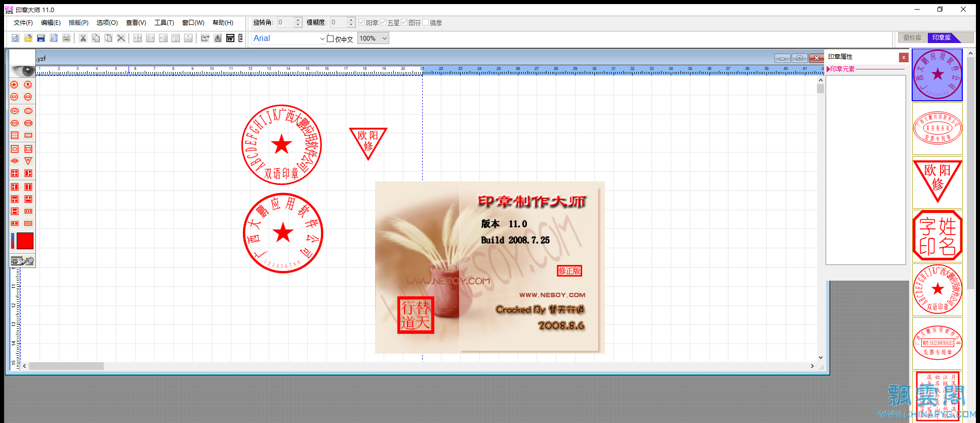Decrease the 旋转角 value with down arrow
The width and height of the screenshot is (980, 423).
298,25
